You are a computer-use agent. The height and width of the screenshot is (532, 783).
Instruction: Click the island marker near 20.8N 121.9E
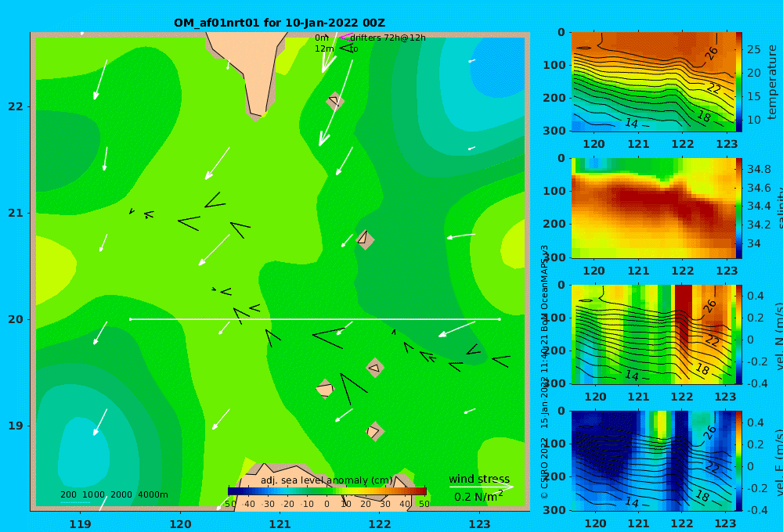pyautogui.click(x=365, y=239)
